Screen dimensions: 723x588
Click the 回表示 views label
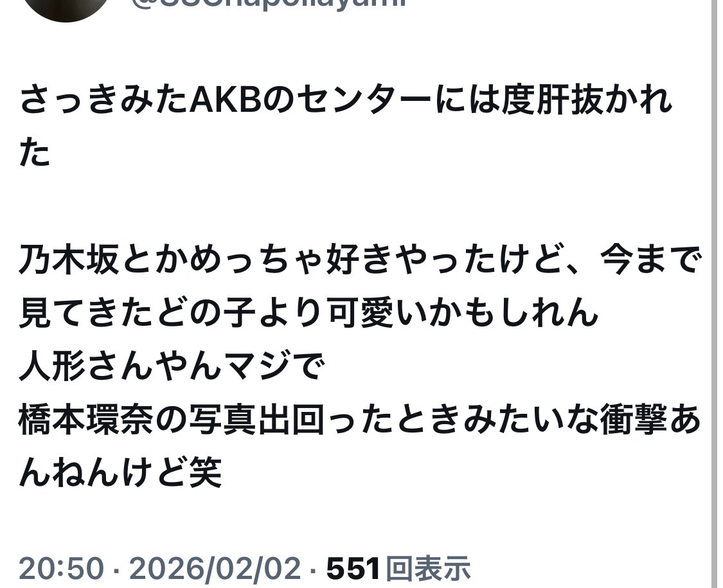click(428, 567)
